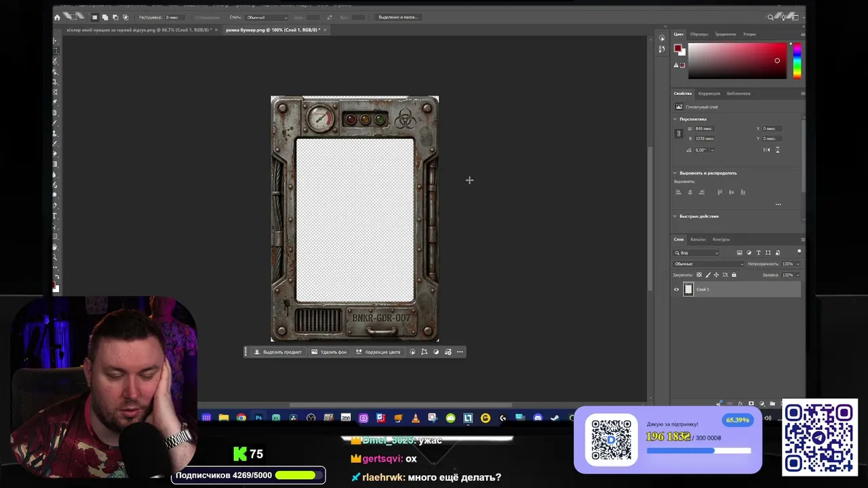868x488 pixels.
Task: Toggle lock position icon
Action: 716,275
